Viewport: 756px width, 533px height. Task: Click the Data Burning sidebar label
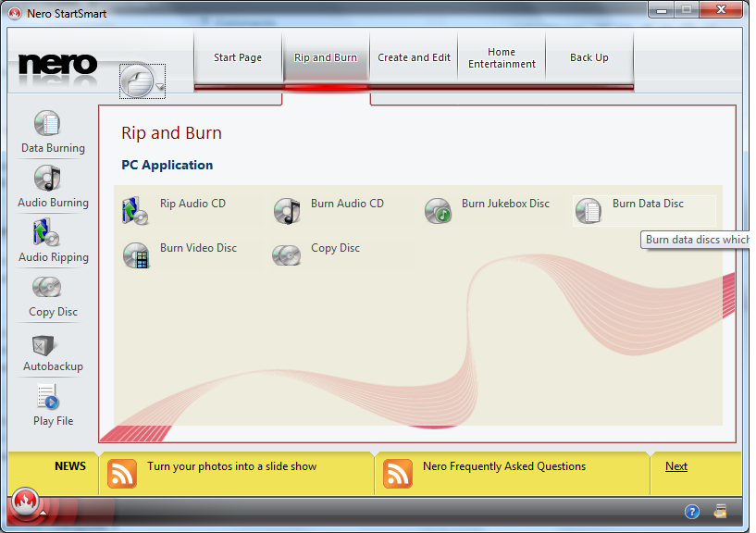(53, 148)
